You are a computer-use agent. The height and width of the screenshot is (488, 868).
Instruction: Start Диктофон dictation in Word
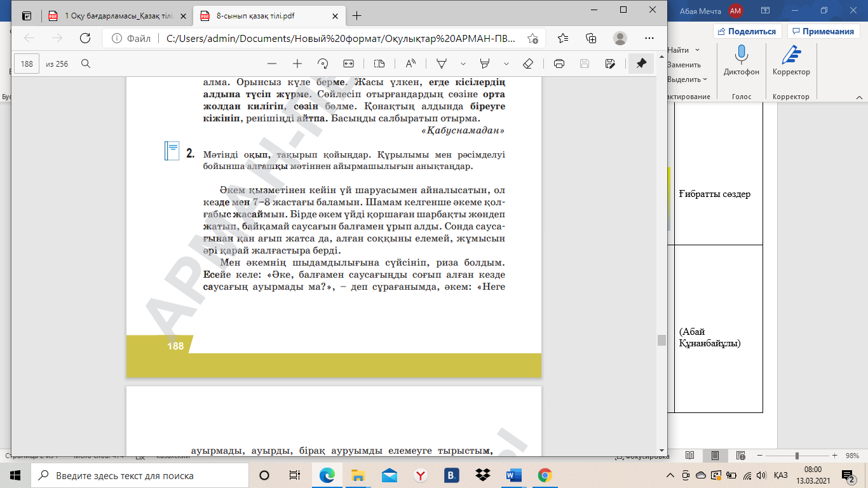(x=741, y=61)
